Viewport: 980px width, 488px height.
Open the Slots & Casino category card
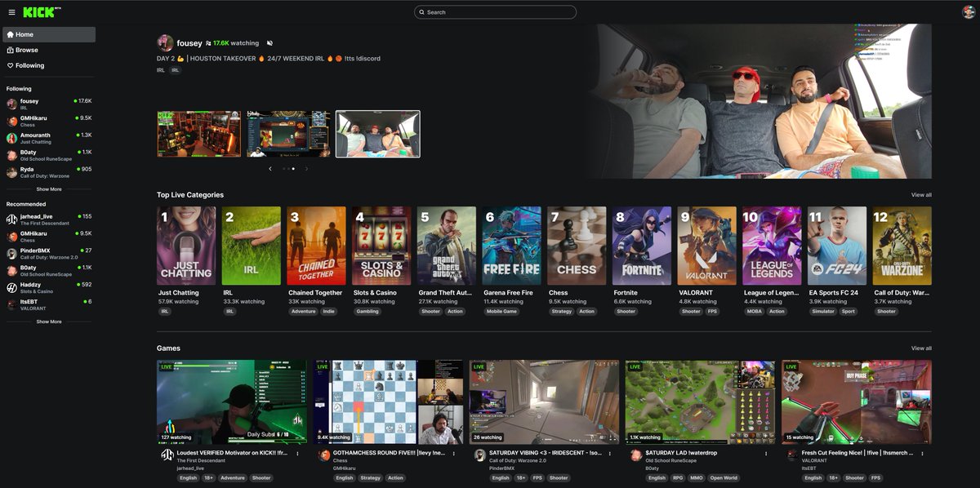(x=381, y=246)
